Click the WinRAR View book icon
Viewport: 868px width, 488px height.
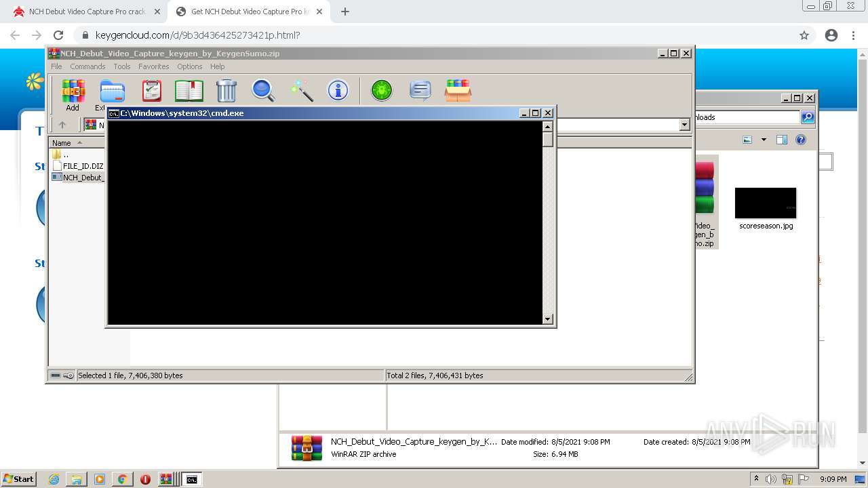(189, 91)
